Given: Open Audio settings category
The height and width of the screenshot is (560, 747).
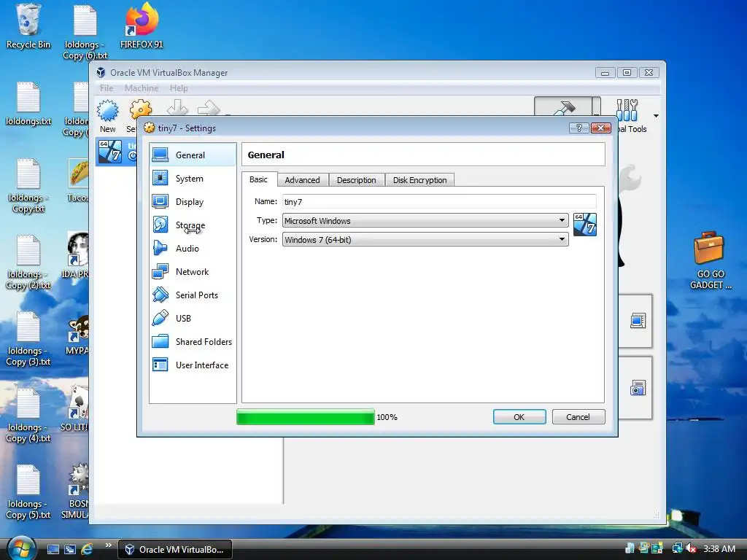Looking at the screenshot, I should [x=193, y=248].
